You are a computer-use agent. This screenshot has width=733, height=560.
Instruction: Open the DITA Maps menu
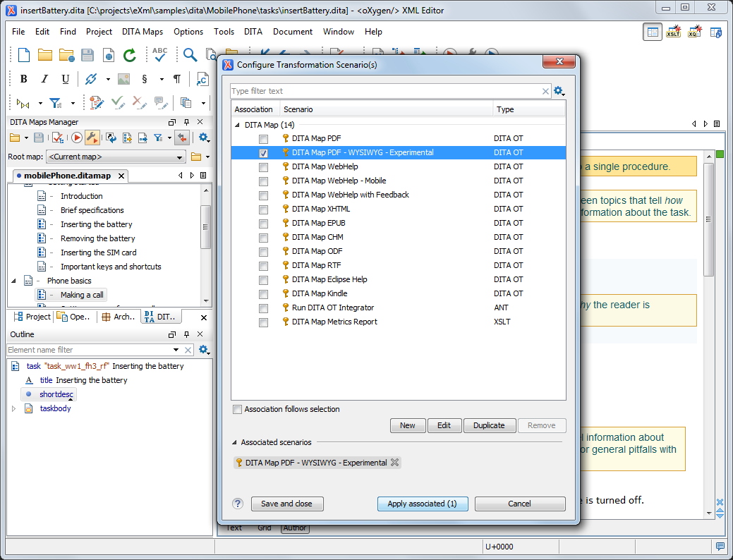click(x=143, y=32)
